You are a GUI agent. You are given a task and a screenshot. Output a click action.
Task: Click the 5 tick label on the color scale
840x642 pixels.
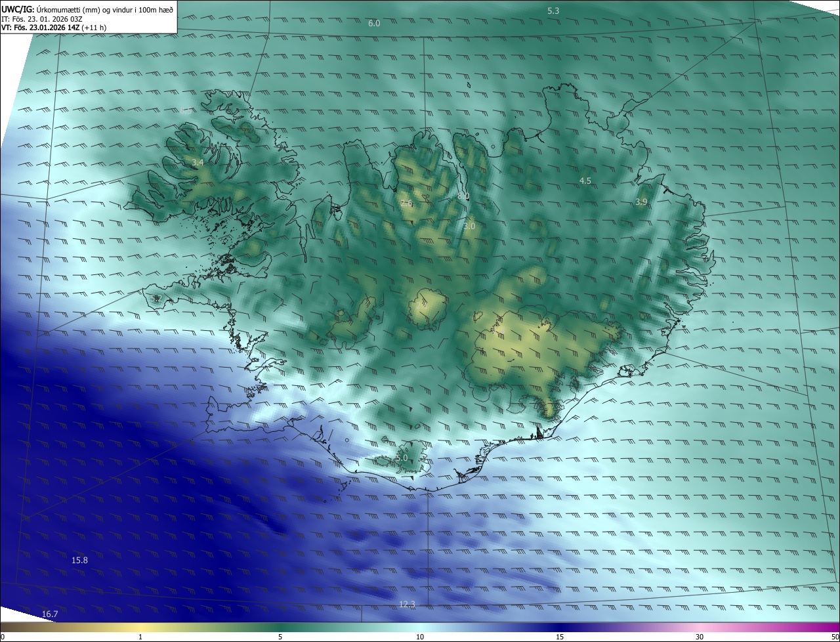280,637
